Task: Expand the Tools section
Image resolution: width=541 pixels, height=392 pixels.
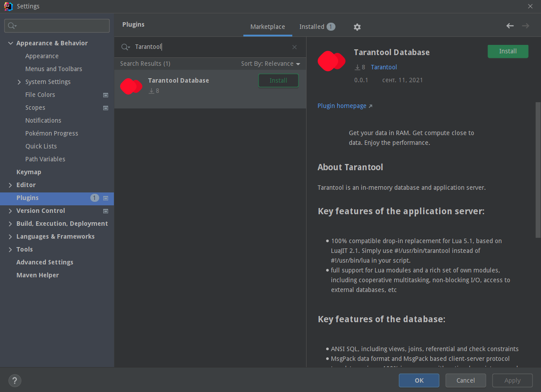Action: (x=10, y=249)
